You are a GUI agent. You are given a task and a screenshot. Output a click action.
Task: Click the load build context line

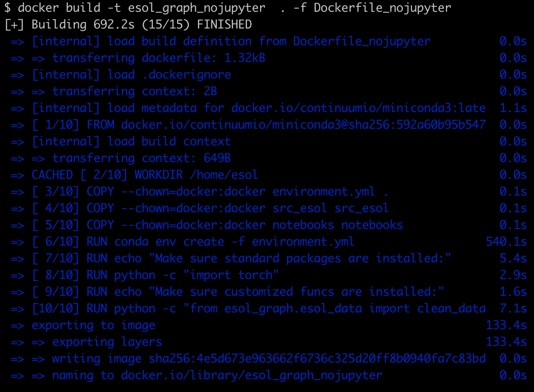pyautogui.click(x=268, y=141)
